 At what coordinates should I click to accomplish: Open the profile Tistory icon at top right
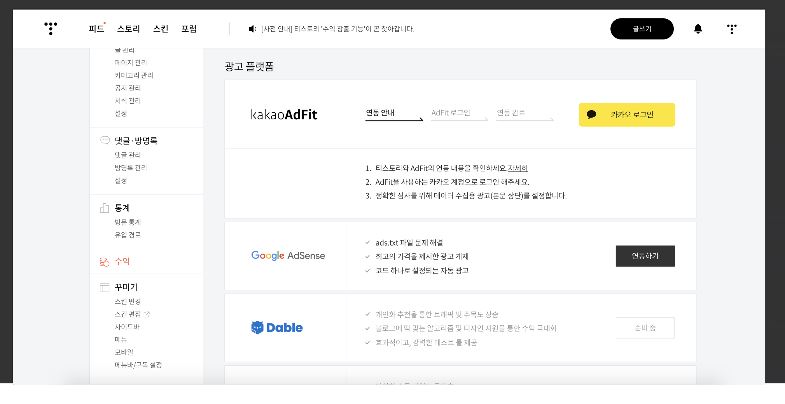[x=731, y=29]
